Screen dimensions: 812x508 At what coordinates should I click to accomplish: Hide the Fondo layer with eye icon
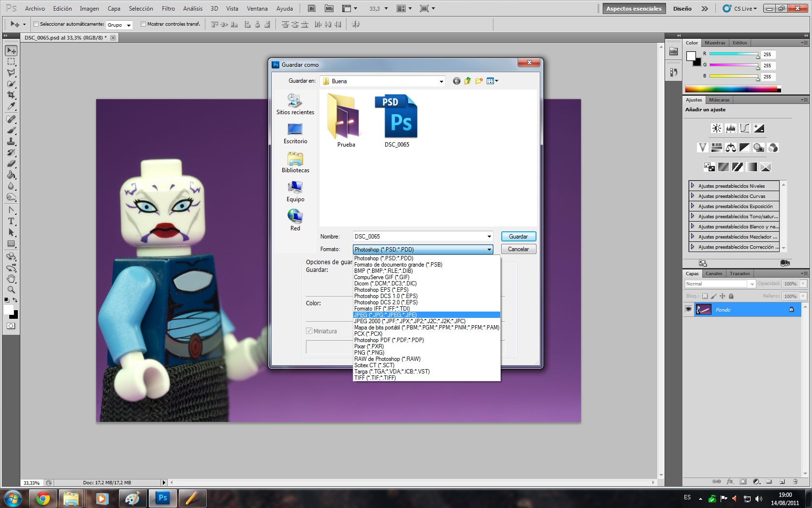[688, 310]
